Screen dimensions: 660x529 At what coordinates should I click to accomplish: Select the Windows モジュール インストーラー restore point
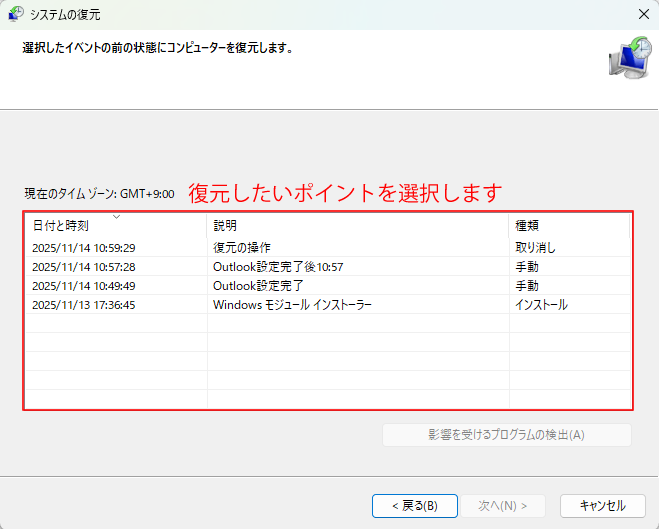(x=292, y=305)
